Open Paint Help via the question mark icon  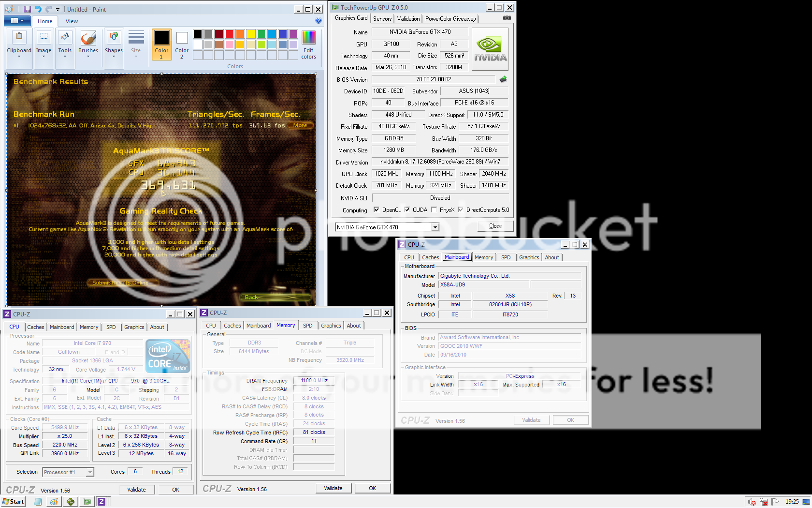(x=318, y=21)
